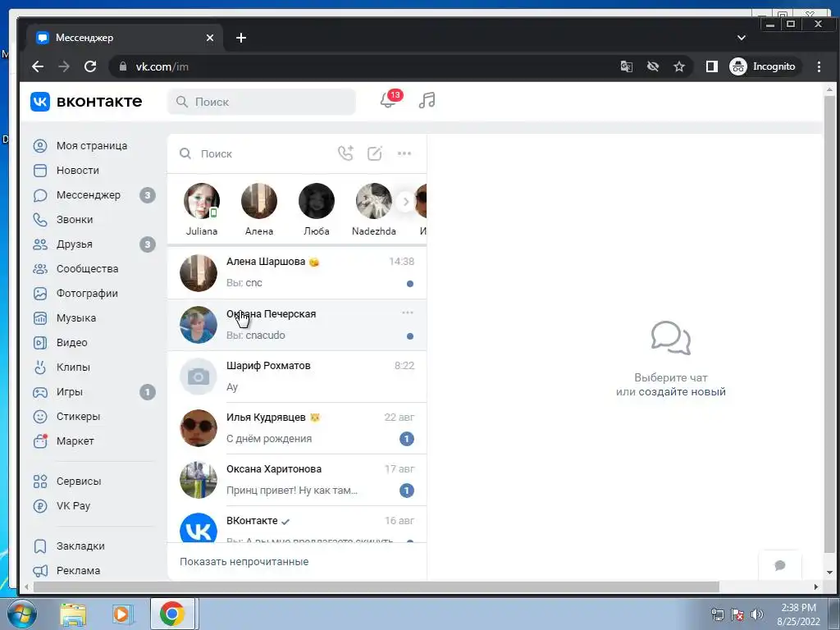Open the ВКонтакте official chat
This screenshot has width=840, height=630.
coord(297,524)
